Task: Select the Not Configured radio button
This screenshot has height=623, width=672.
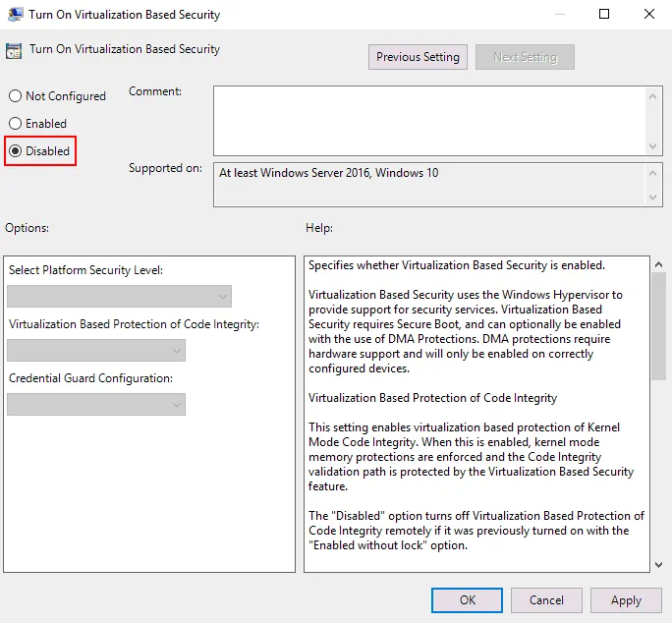Action: coord(15,96)
